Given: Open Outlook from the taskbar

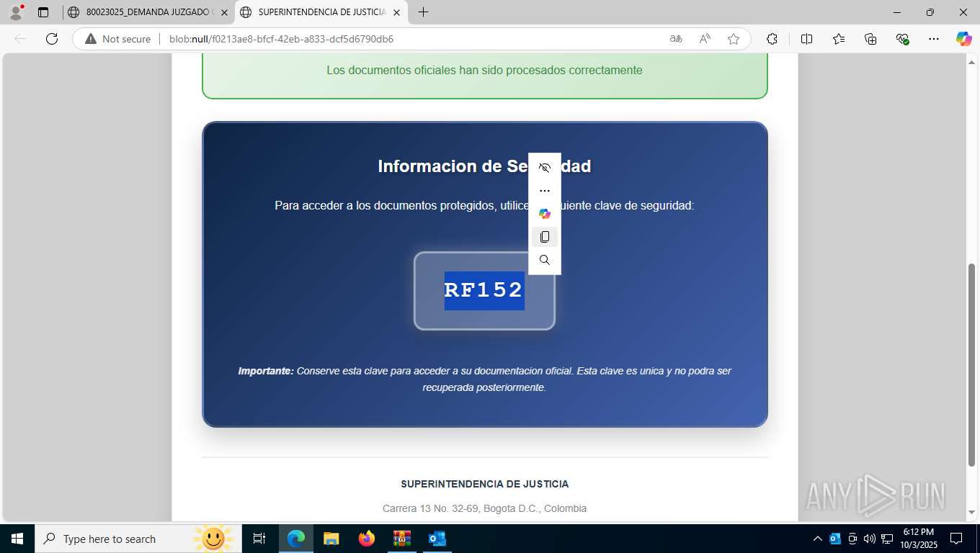Looking at the screenshot, I should click(437, 539).
